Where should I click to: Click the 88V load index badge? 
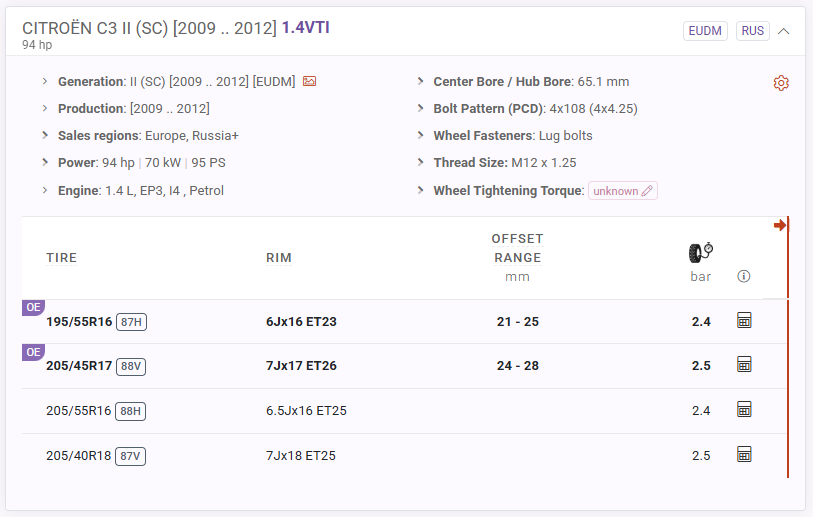point(131,366)
